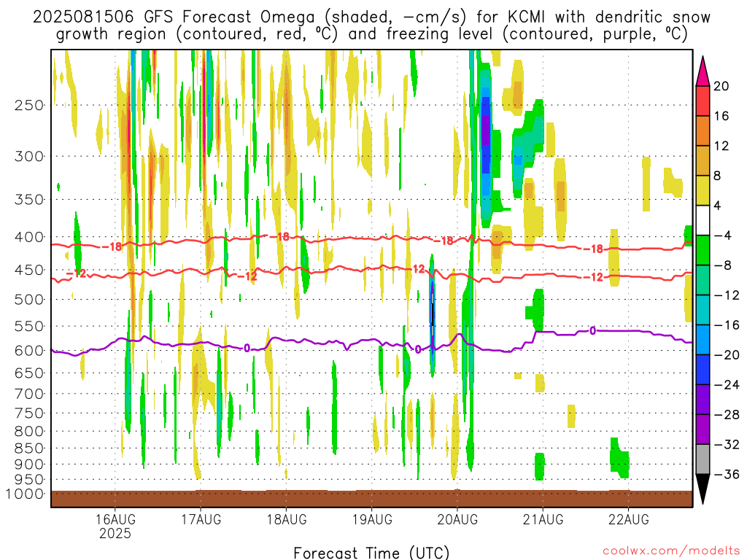Viewport: 747px width, 560px height.
Task: Click the 19AUG date tick label
Action: [x=372, y=519]
